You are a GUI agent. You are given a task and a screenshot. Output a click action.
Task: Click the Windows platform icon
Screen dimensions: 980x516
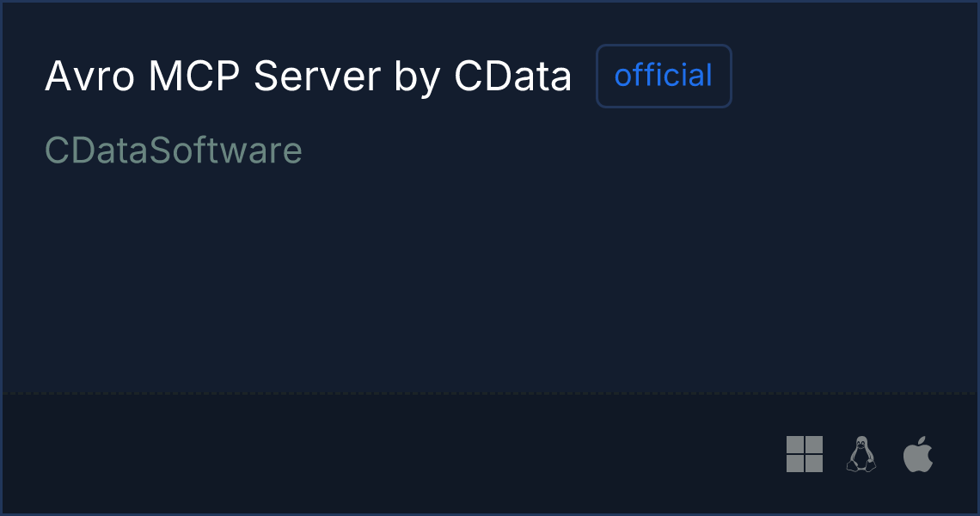coord(805,454)
